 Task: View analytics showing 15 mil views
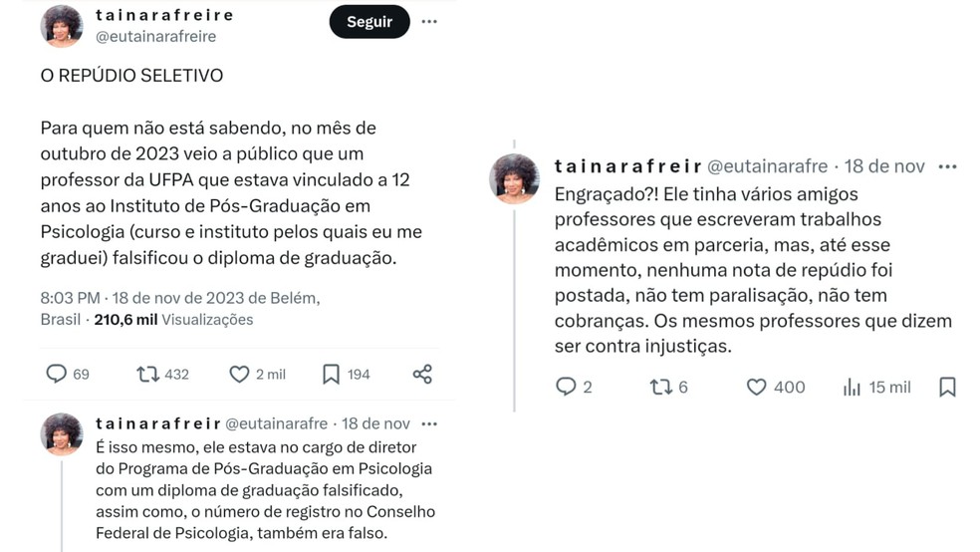point(853,387)
